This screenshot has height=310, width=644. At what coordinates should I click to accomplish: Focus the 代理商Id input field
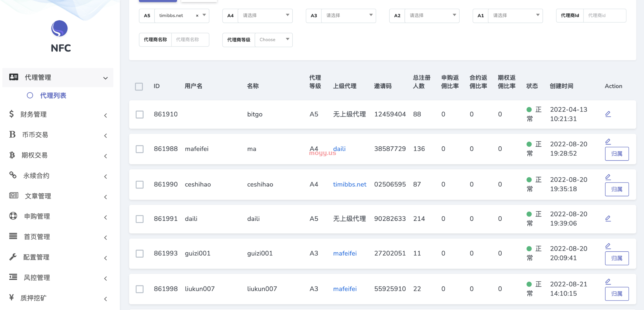pos(605,16)
